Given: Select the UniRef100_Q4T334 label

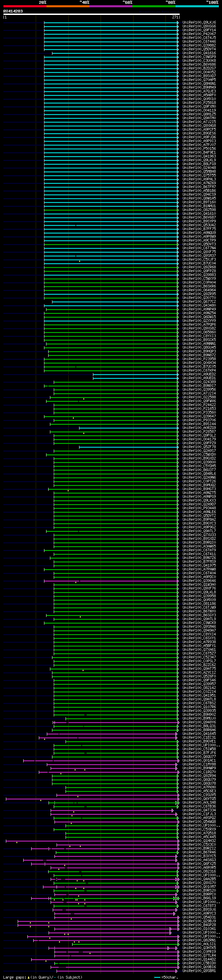Looking at the screenshot, I should click(199, 810).
